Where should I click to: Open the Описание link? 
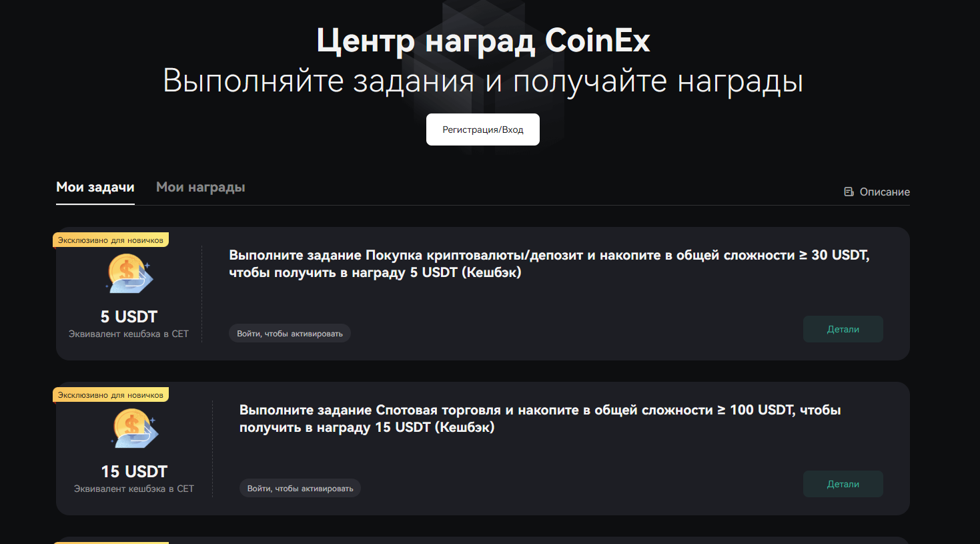(x=877, y=192)
